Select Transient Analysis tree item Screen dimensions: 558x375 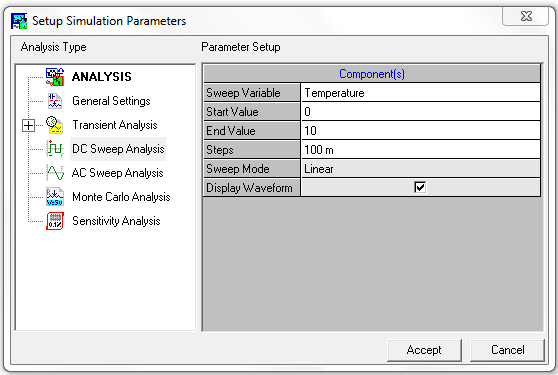(x=115, y=125)
